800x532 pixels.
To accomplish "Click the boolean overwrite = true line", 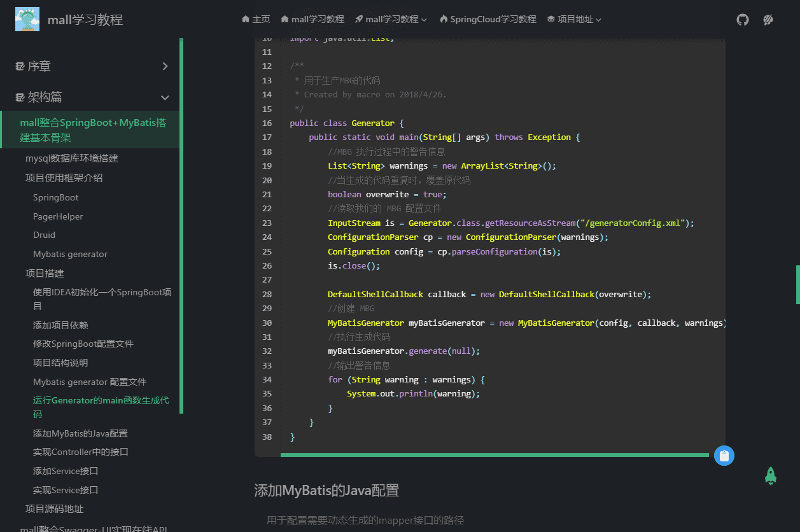I will [388, 194].
